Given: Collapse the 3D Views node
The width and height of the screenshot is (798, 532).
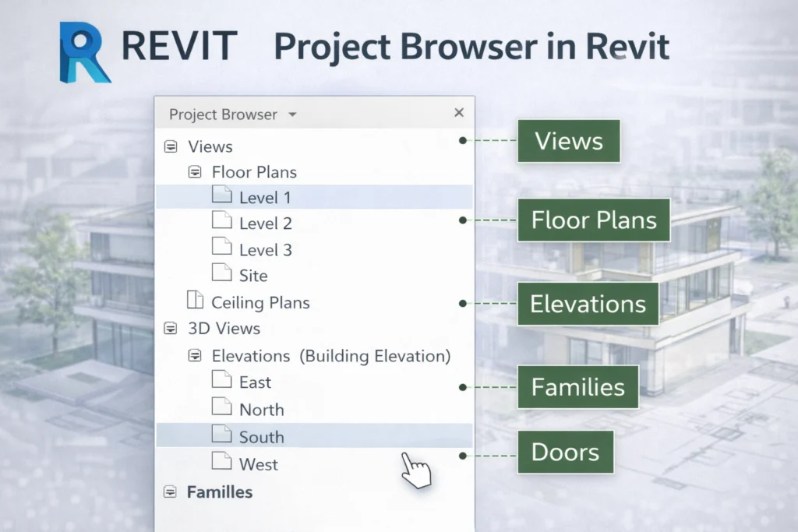Looking at the screenshot, I should click(x=170, y=328).
